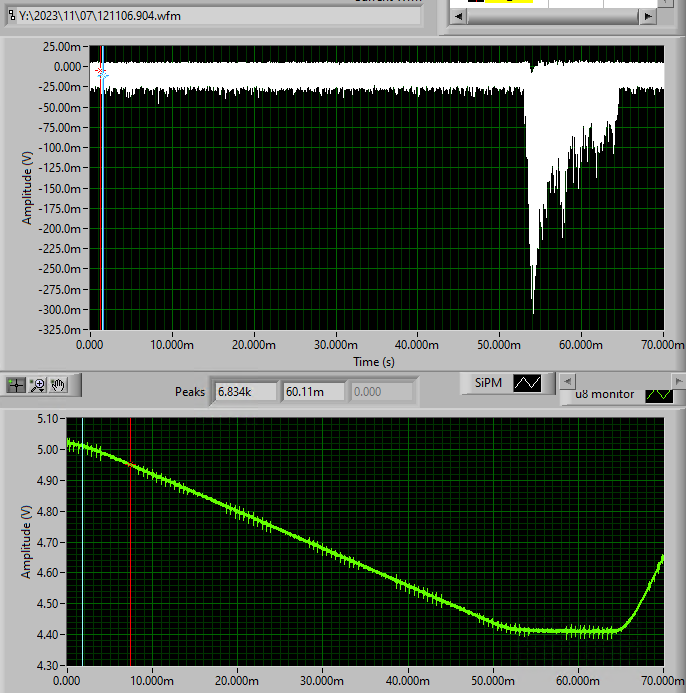Click the right arrow above the u8 monitor legend
This screenshot has height=693, width=686.
[678, 381]
